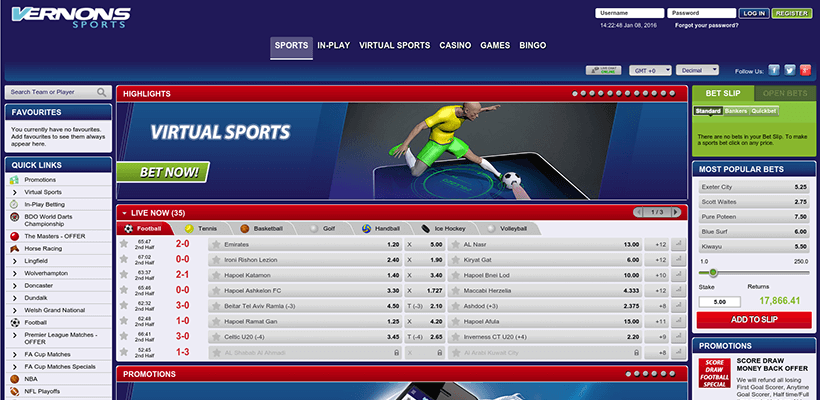Click the Score Draw Football Special thumbnail
The width and height of the screenshot is (820, 400).
click(x=714, y=373)
